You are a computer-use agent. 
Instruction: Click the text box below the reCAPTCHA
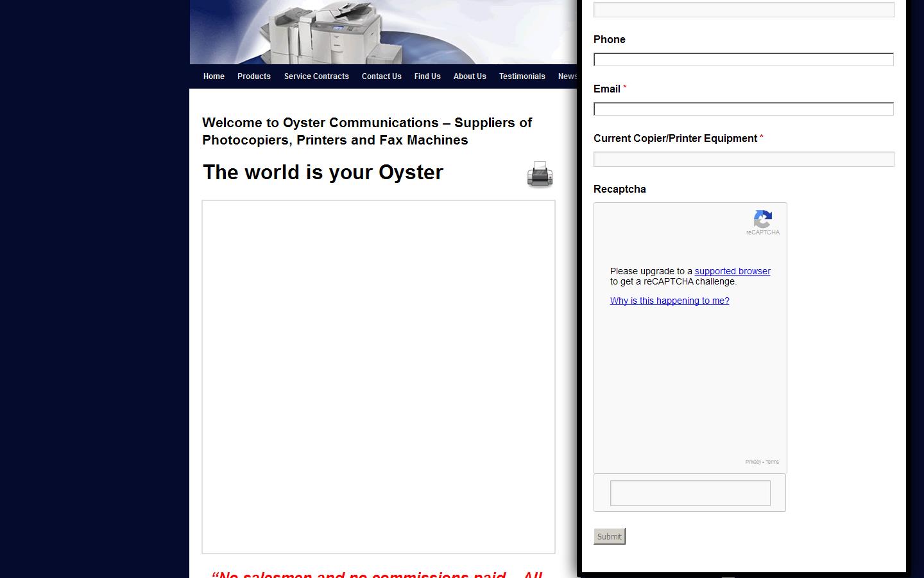point(690,493)
